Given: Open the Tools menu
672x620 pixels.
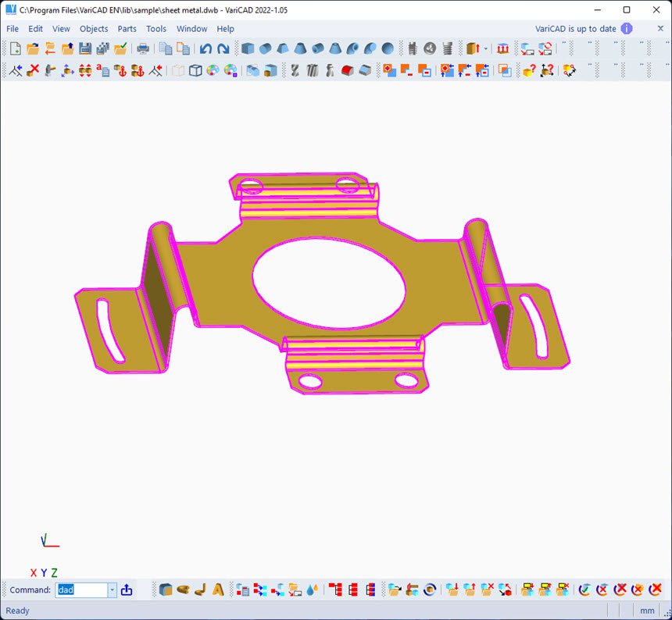Looking at the screenshot, I should point(156,29).
